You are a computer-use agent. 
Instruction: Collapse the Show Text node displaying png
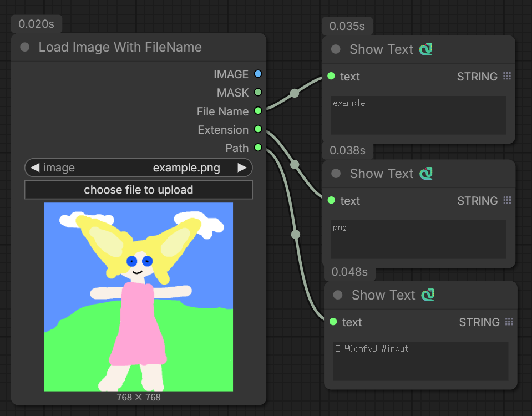[x=336, y=174]
